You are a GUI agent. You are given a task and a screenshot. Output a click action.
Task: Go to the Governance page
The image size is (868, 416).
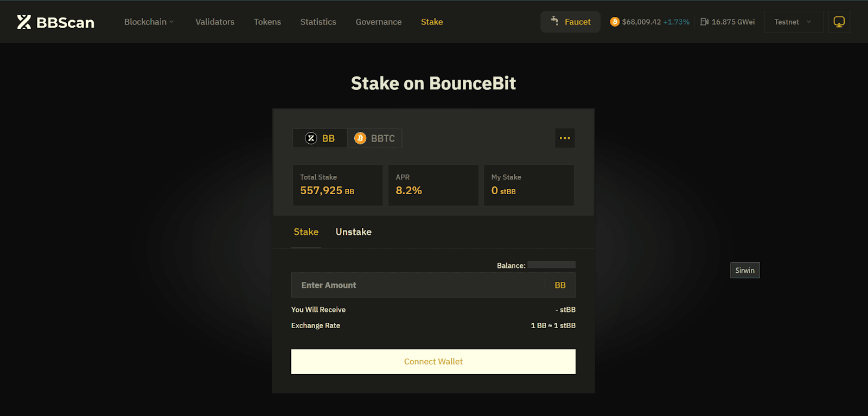click(379, 22)
